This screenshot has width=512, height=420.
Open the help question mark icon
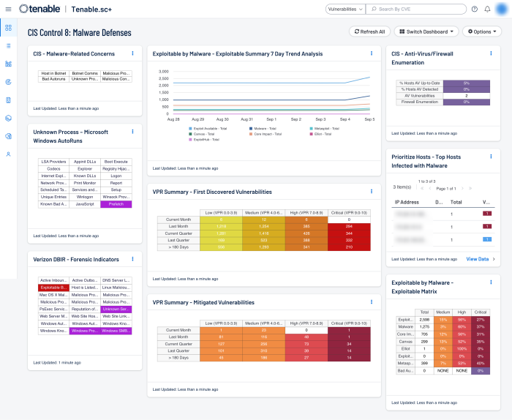[475, 9]
